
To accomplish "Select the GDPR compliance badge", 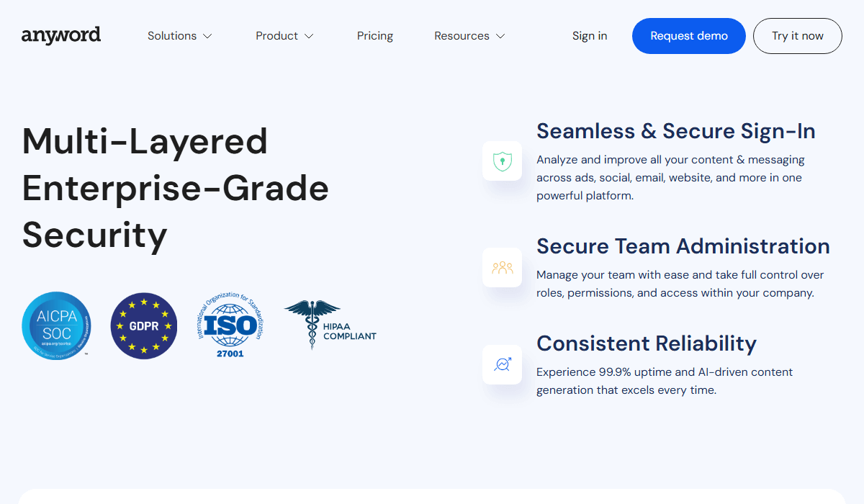I will point(143,325).
